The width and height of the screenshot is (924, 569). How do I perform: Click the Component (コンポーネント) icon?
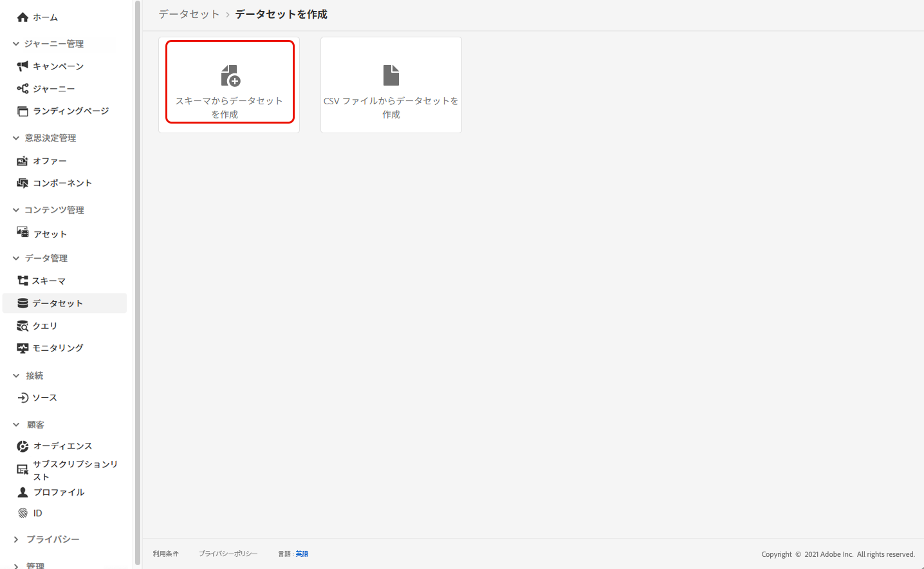click(23, 183)
